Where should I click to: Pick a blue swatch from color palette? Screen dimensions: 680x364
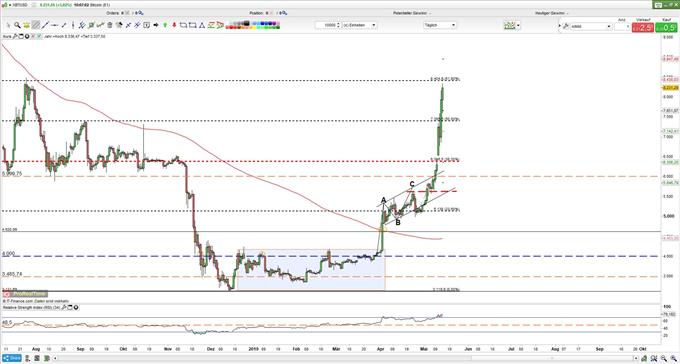(x=263, y=23)
